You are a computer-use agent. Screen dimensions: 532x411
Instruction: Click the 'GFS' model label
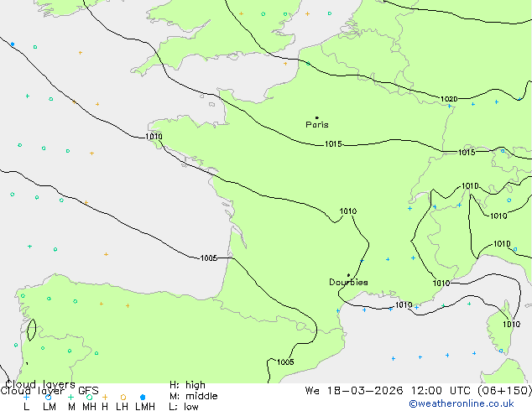[x=88, y=391]
